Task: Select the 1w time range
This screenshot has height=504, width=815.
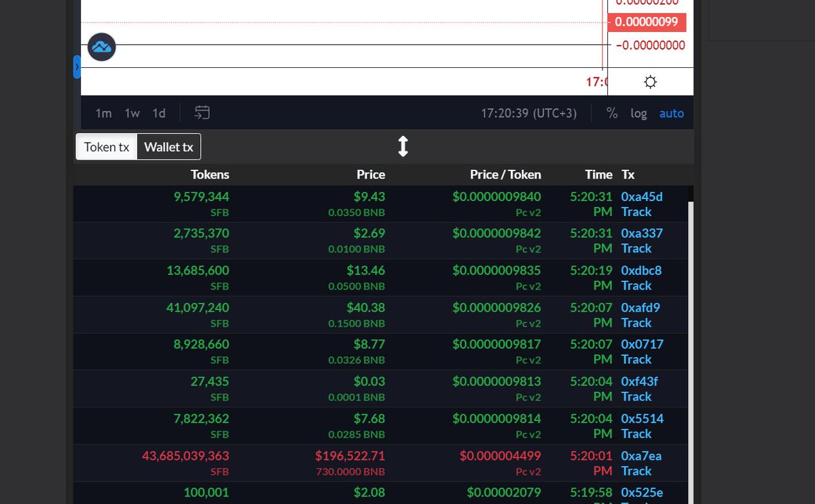Action: tap(132, 113)
